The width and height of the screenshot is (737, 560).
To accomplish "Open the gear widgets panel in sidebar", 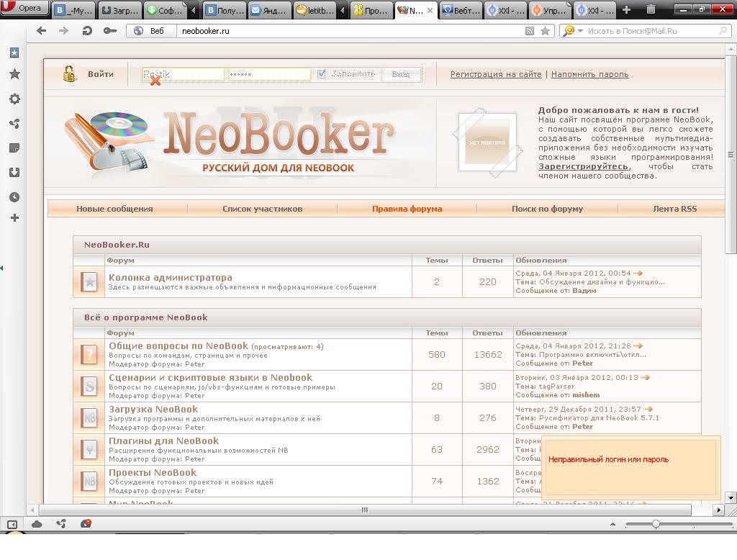I will click(x=14, y=99).
